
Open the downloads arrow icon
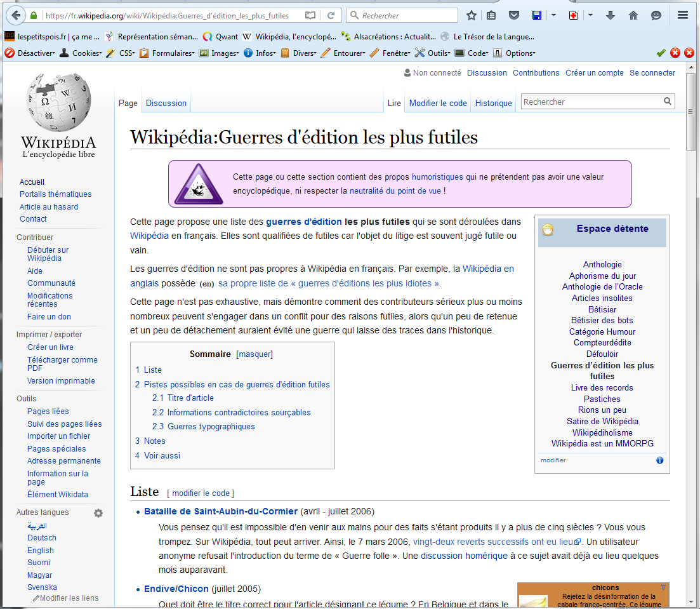(611, 15)
